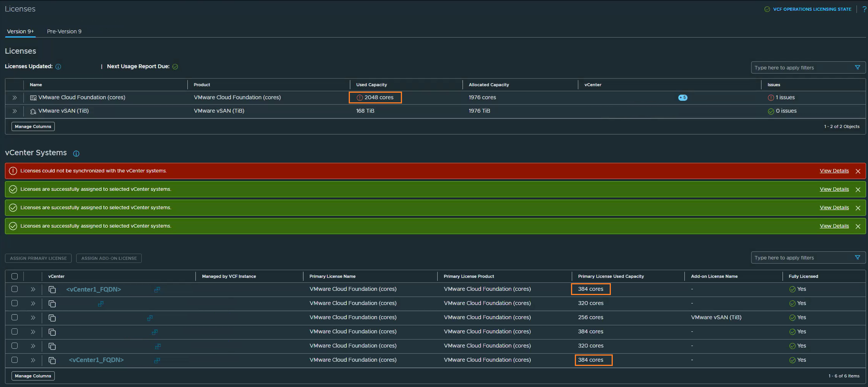Expand the last vCenter row details
This screenshot has height=387, width=868.
pyautogui.click(x=33, y=360)
